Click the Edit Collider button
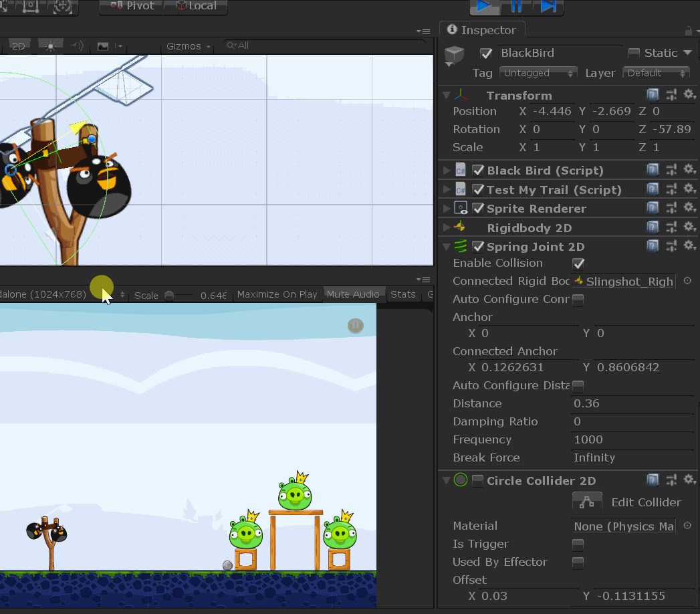 (x=587, y=502)
